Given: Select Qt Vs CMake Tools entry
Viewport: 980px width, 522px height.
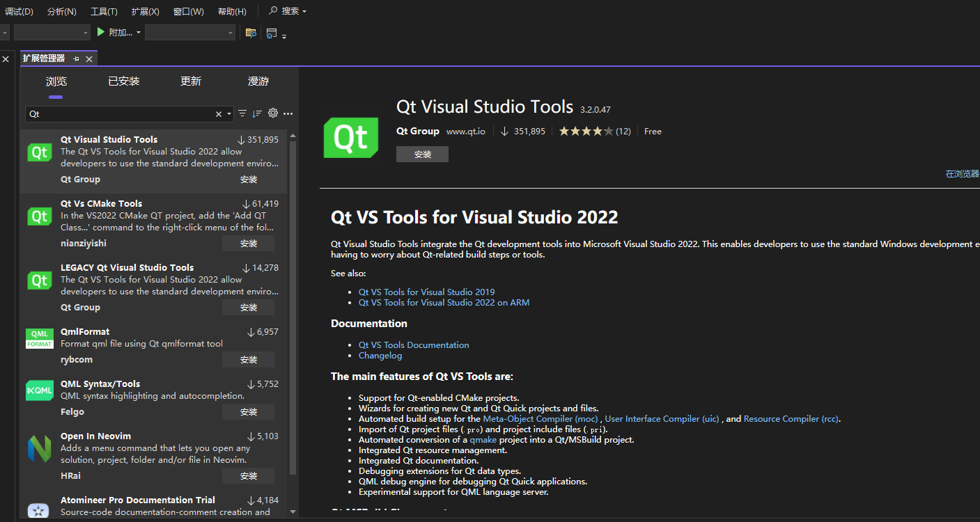Looking at the screenshot, I should (153, 225).
